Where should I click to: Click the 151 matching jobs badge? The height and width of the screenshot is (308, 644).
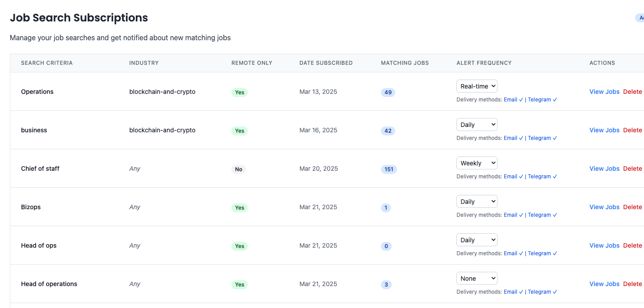(x=389, y=169)
